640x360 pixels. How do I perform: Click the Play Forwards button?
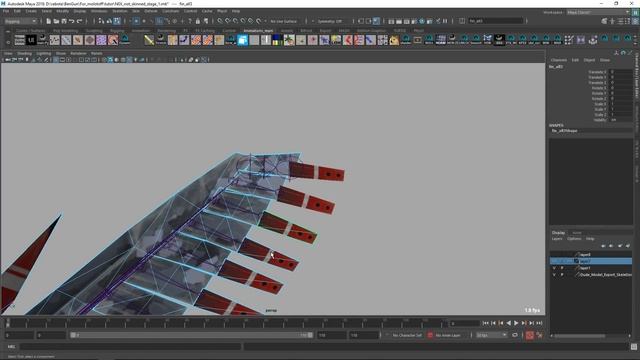pos(516,323)
